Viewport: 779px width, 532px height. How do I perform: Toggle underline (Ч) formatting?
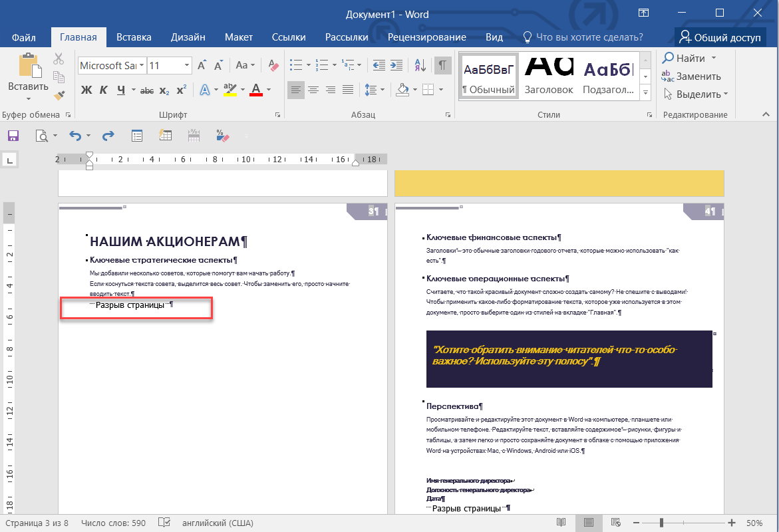point(121,90)
